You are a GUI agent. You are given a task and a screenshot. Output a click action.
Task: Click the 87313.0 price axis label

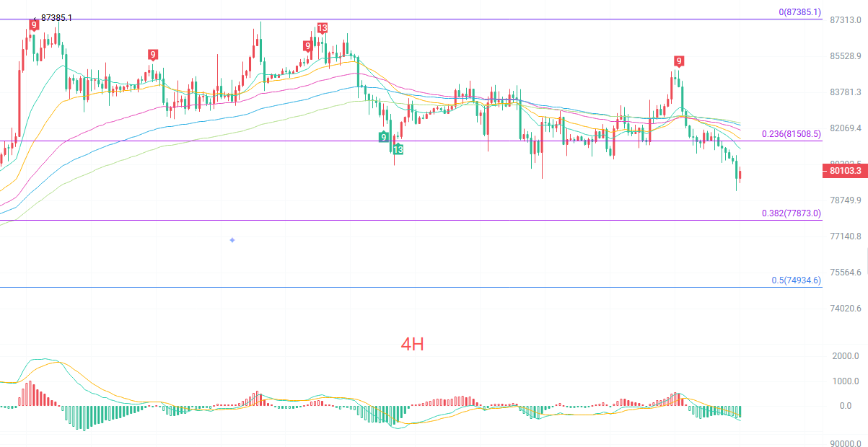[x=846, y=20]
